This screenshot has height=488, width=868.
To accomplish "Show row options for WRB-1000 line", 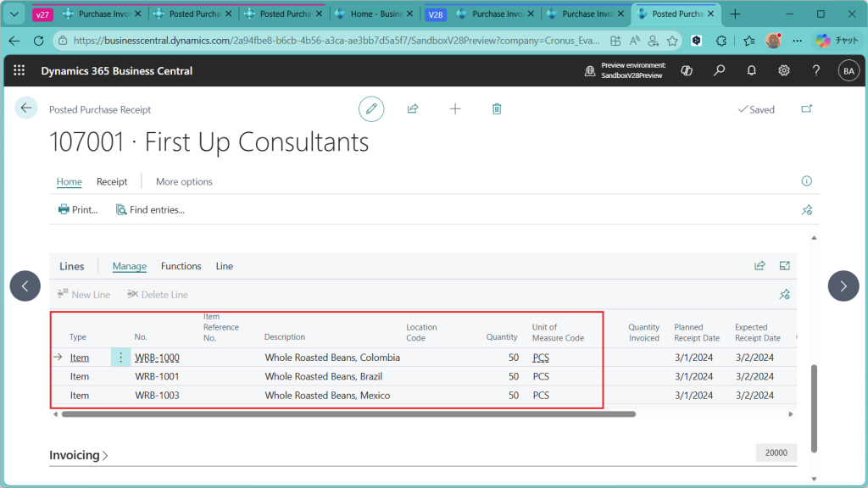I will (x=120, y=358).
